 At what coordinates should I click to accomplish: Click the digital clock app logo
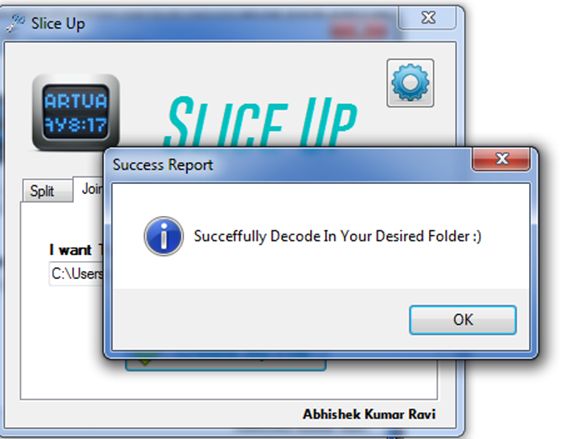76,112
